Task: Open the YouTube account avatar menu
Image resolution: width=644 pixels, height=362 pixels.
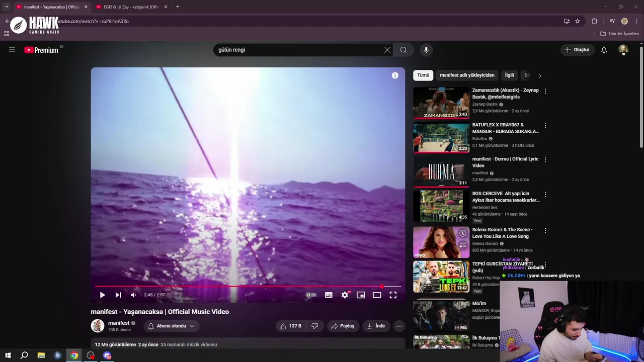Action: [623, 50]
